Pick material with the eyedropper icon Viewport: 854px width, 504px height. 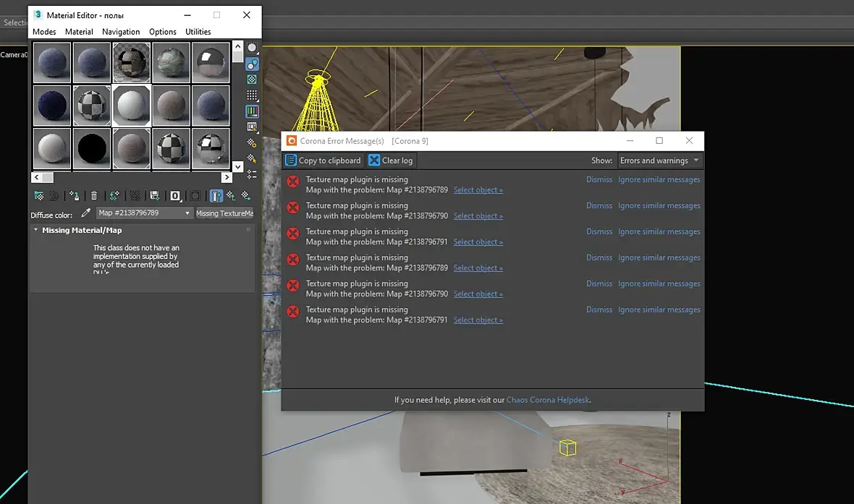[x=85, y=213]
